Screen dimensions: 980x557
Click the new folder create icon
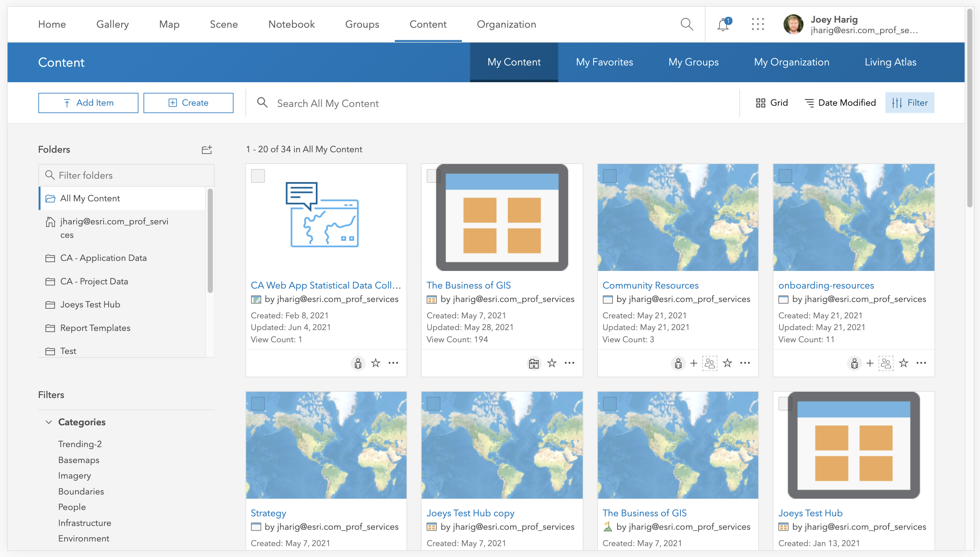click(x=207, y=148)
